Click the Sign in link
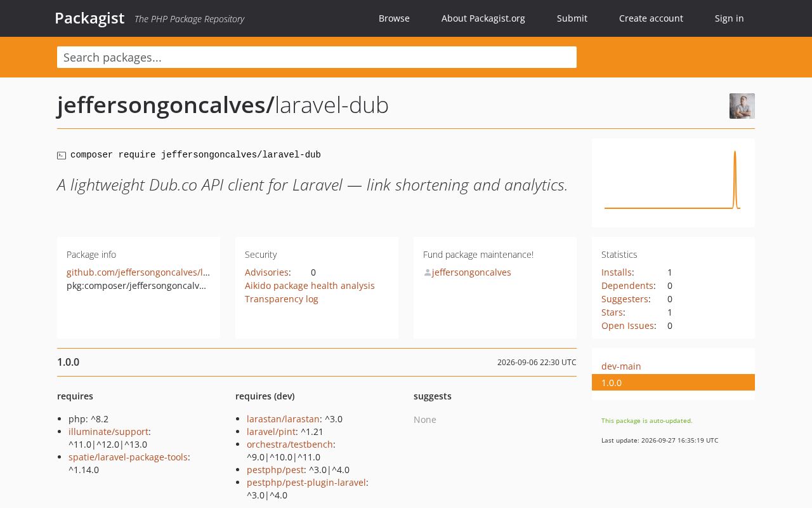Viewport: 812px width, 508px height. pyautogui.click(x=729, y=18)
